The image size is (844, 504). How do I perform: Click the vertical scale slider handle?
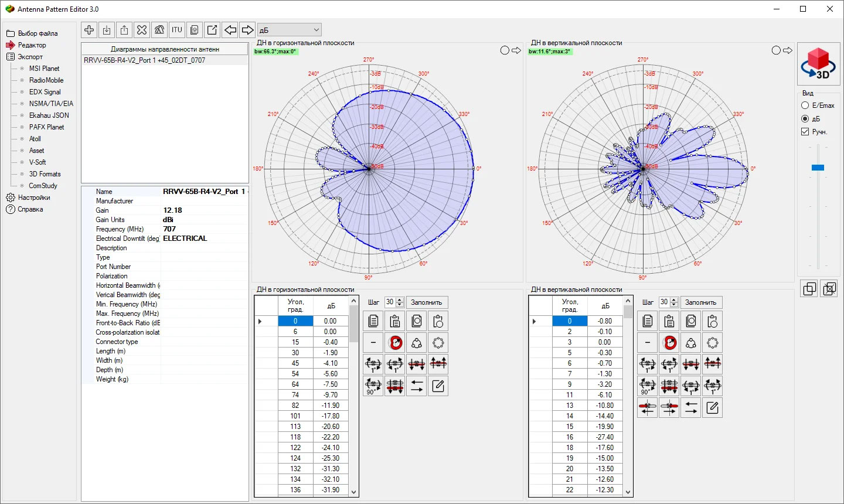click(818, 168)
